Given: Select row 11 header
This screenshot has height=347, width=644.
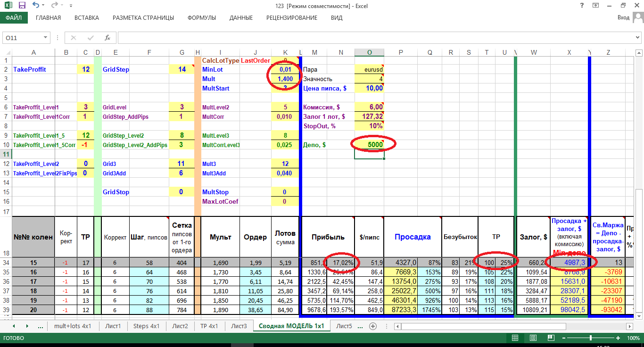Looking at the screenshot, I should 6,155.
